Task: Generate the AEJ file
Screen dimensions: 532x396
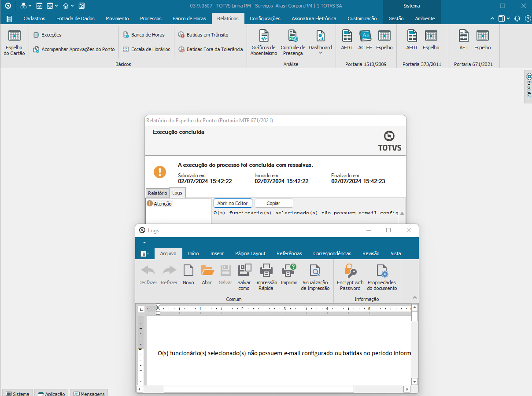Action: tap(463, 40)
